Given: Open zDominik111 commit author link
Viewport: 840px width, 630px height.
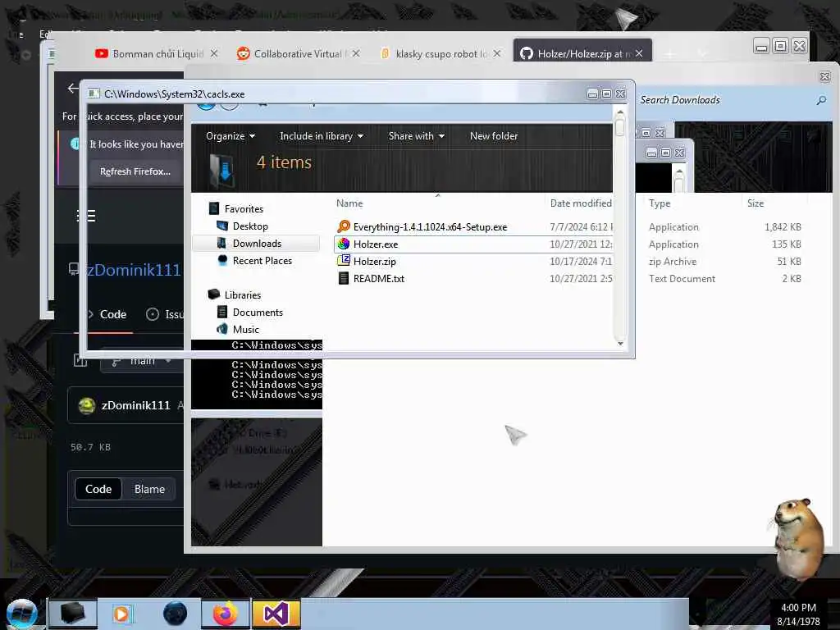Looking at the screenshot, I should 135,405.
